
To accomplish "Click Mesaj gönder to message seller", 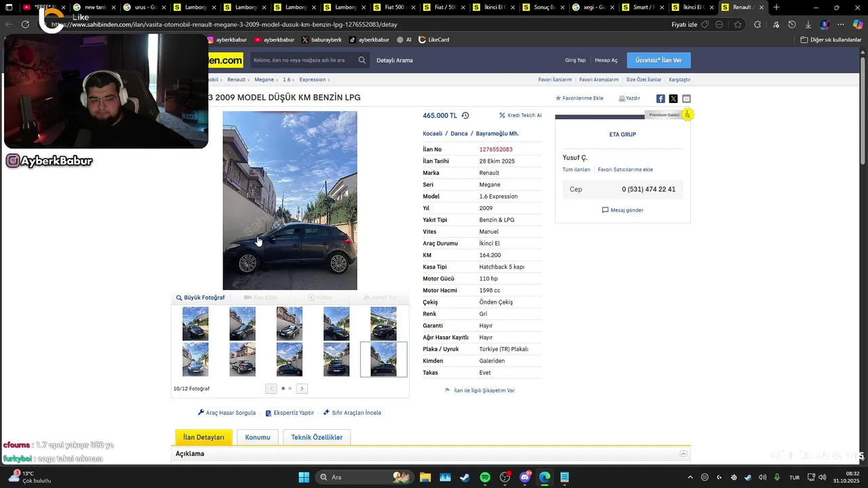I will click(x=623, y=210).
